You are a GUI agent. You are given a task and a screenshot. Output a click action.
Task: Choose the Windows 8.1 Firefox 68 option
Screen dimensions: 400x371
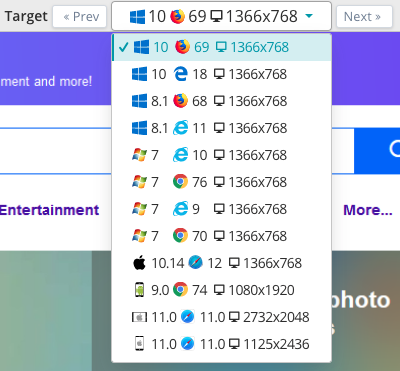pyautogui.click(x=221, y=101)
